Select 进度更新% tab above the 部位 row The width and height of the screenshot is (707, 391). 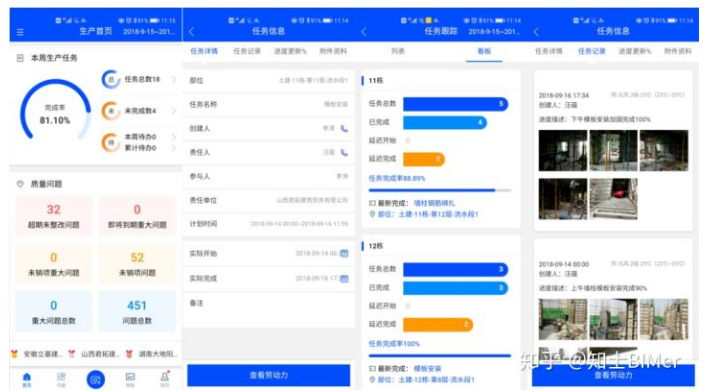pos(290,51)
